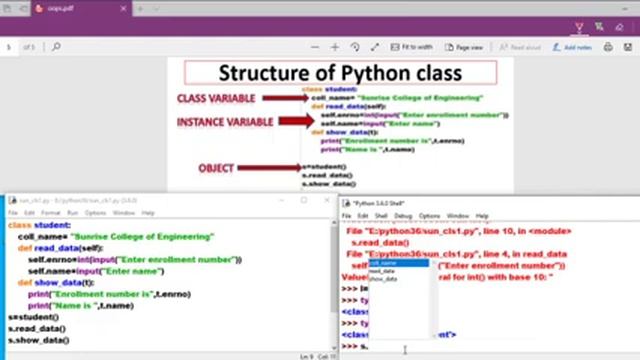Screen dimensions: 640x360
Task: Open the tab list chevron next to new tab
Action: (x=156, y=9)
